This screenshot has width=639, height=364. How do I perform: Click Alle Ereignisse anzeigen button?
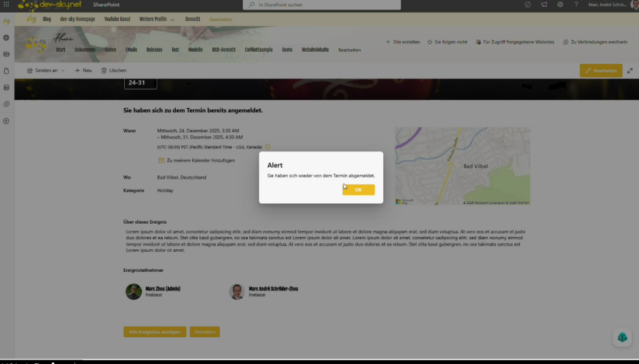(x=155, y=332)
